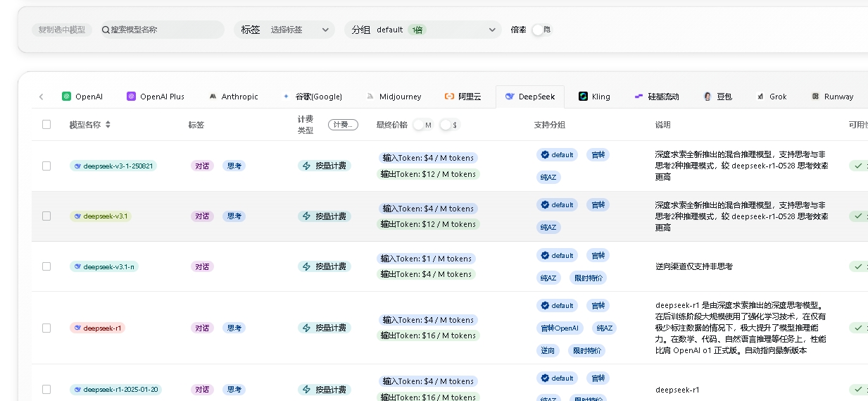Toggle the M price unit switch
The height and width of the screenshot is (401, 868).
click(422, 125)
